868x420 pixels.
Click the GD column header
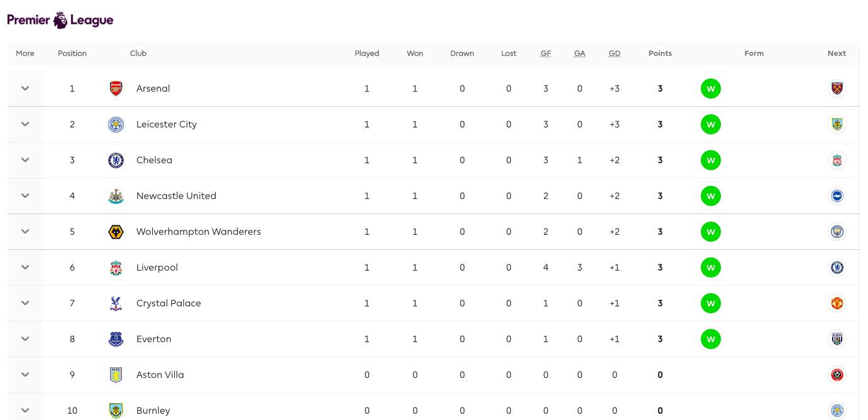(614, 53)
